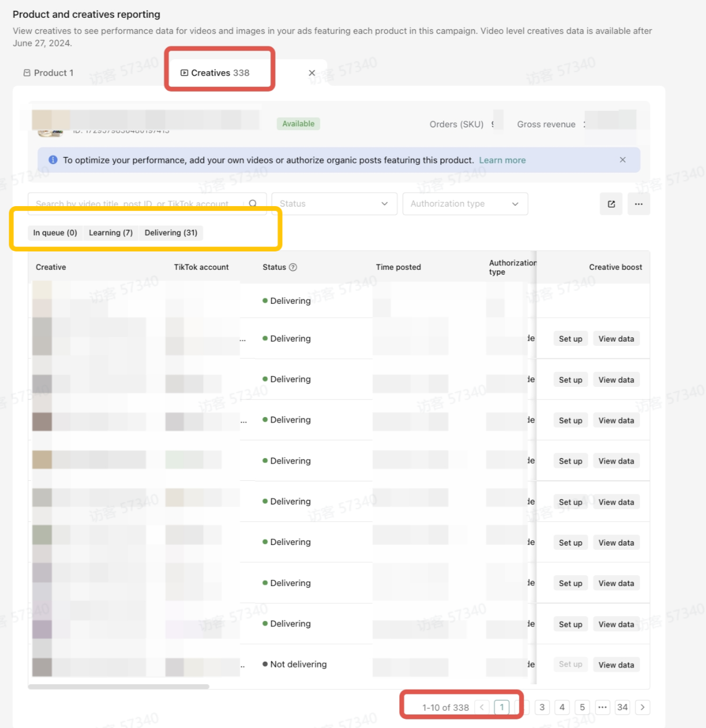
Task: Filter by Delivering (31) chip
Action: 171,233
